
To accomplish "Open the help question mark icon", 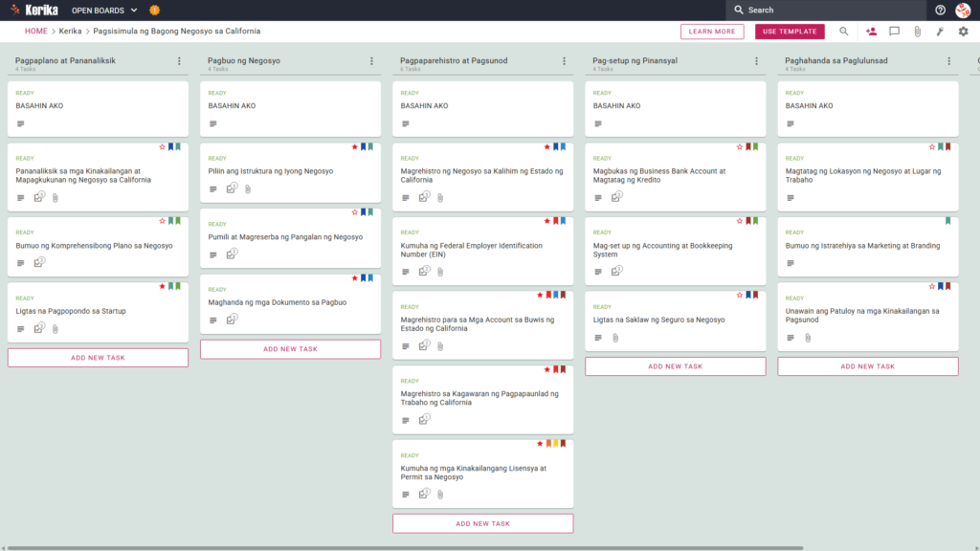I will [940, 10].
